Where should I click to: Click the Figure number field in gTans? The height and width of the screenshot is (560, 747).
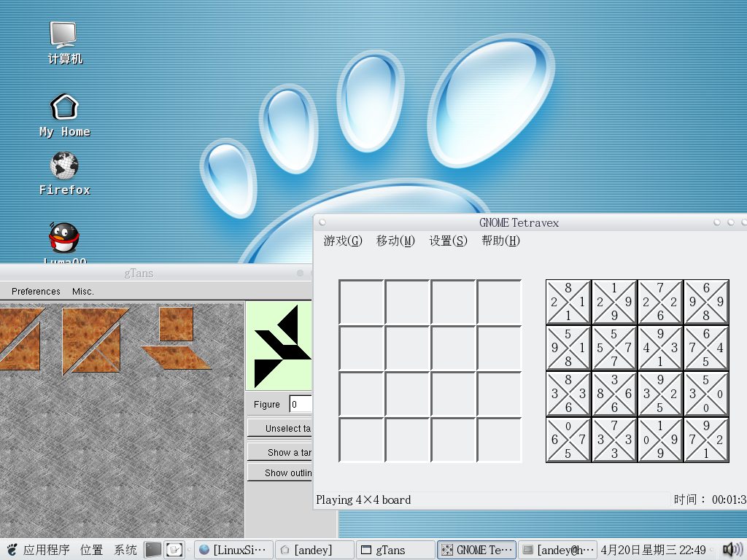tap(301, 404)
